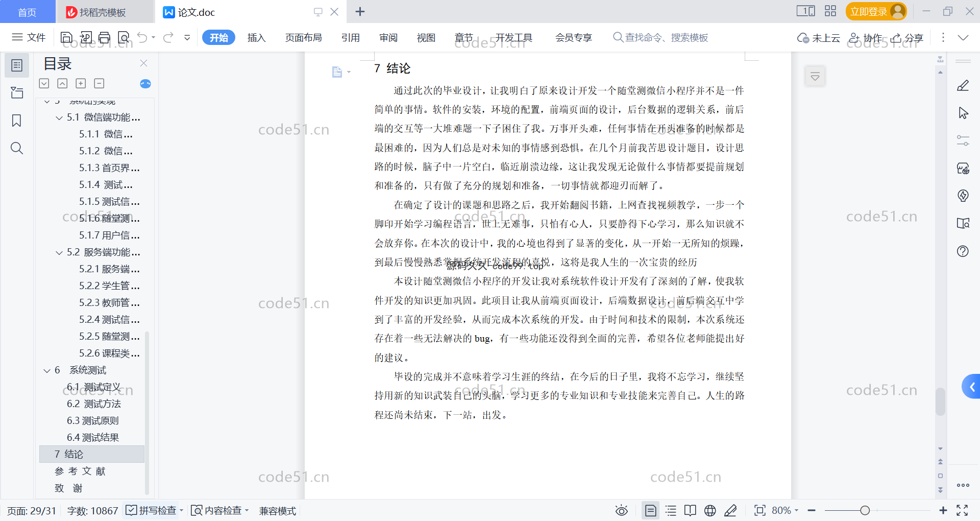The height and width of the screenshot is (521, 980).
Task: Go to the 首页 home tab
Action: click(x=28, y=12)
